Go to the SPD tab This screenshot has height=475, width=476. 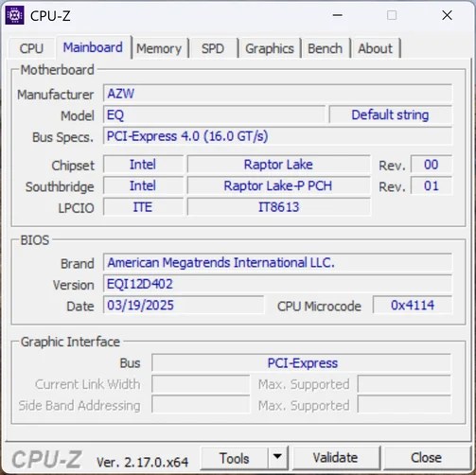point(213,48)
